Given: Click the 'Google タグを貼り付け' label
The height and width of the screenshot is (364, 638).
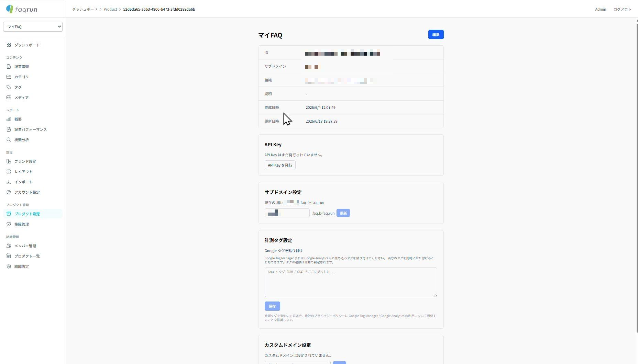Looking at the screenshot, I should coord(284,251).
